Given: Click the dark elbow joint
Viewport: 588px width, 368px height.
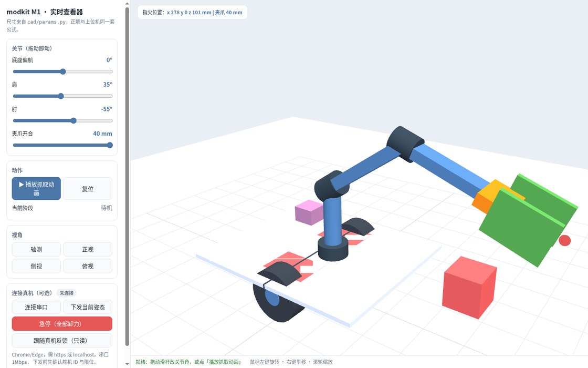Looking at the screenshot, I should tap(404, 144).
